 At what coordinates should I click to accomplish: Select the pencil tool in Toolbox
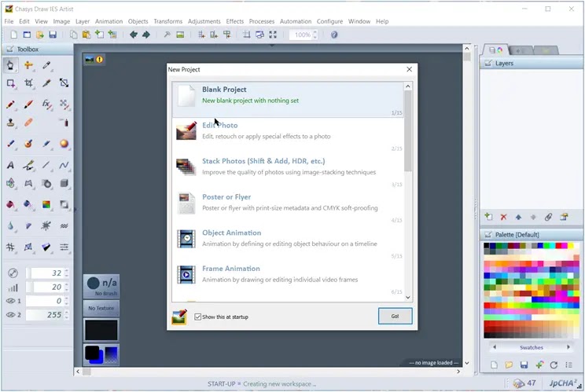click(x=10, y=104)
